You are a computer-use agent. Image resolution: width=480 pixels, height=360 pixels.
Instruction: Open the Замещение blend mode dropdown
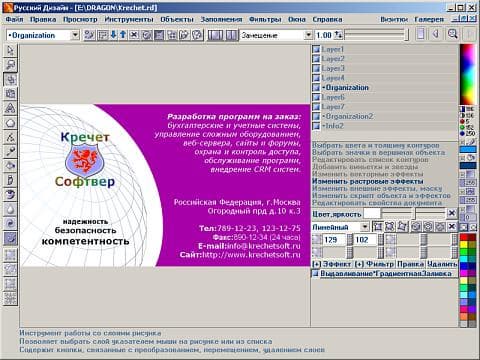coord(308,35)
